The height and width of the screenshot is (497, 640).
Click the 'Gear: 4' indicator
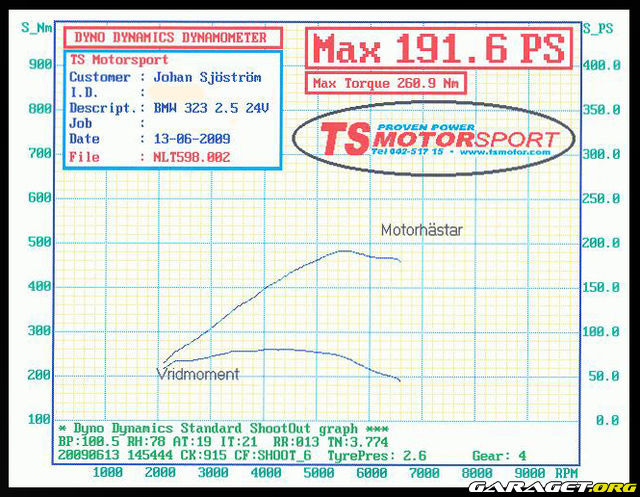click(x=499, y=455)
